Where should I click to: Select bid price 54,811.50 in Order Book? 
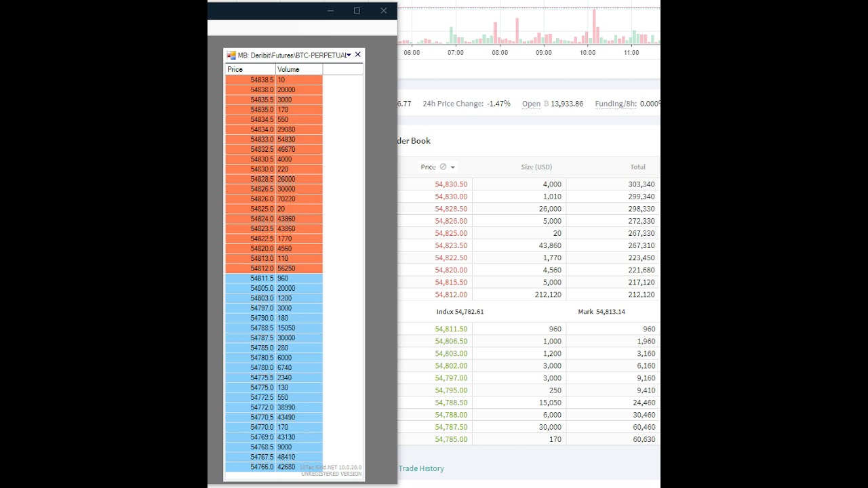coord(451,329)
